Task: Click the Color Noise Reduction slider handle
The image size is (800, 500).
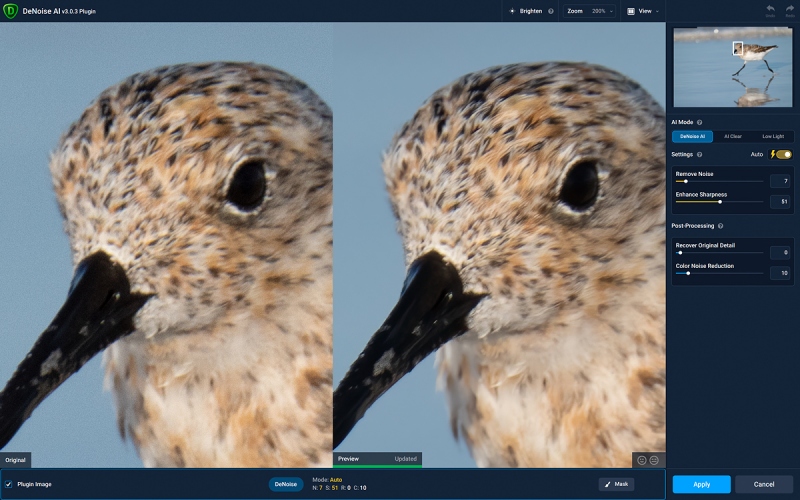Action: 688,273
